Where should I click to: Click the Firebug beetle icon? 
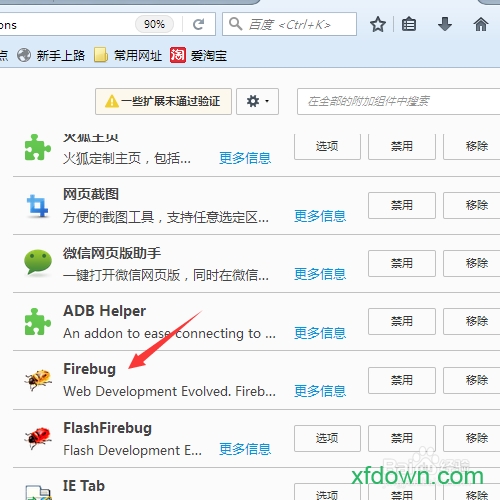38,379
